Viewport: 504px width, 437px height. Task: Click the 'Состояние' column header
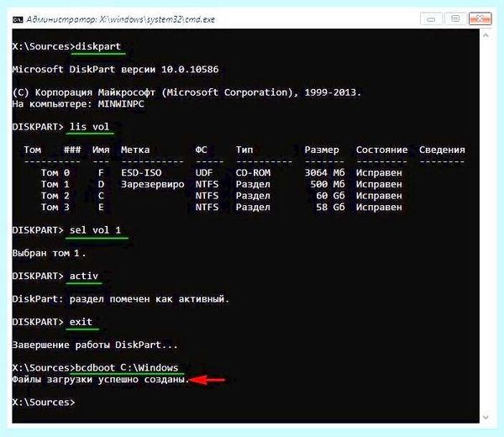pyautogui.click(x=381, y=150)
